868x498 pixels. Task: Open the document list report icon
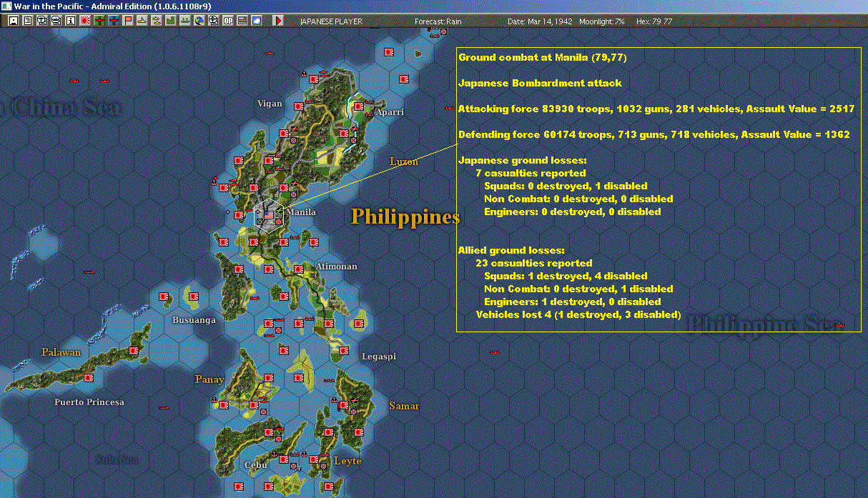(x=27, y=21)
